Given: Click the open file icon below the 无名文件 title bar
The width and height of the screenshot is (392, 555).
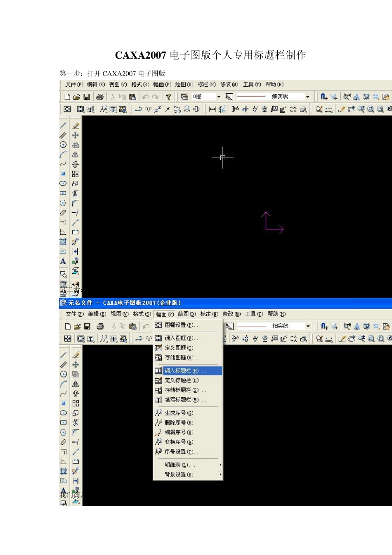Looking at the screenshot, I should [x=77, y=326].
